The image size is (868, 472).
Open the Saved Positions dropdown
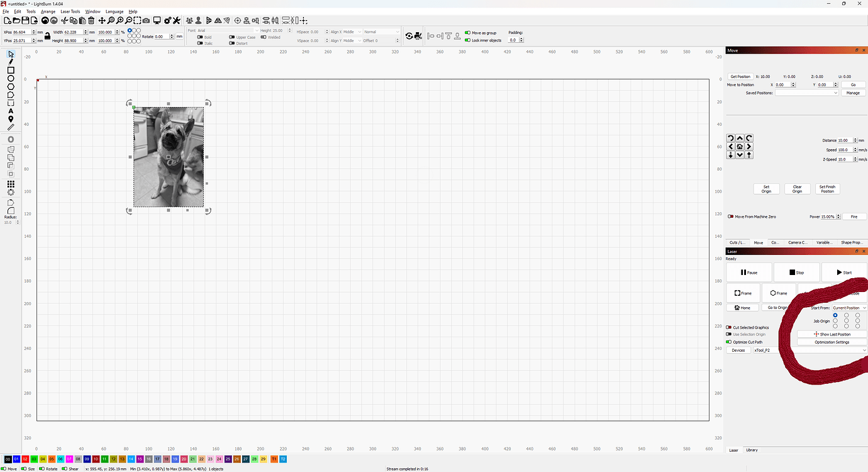[807, 93]
